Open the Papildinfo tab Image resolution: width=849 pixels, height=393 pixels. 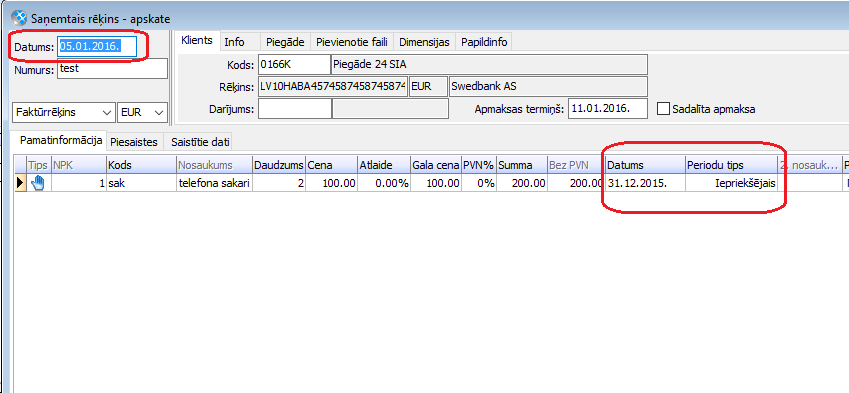click(x=484, y=42)
